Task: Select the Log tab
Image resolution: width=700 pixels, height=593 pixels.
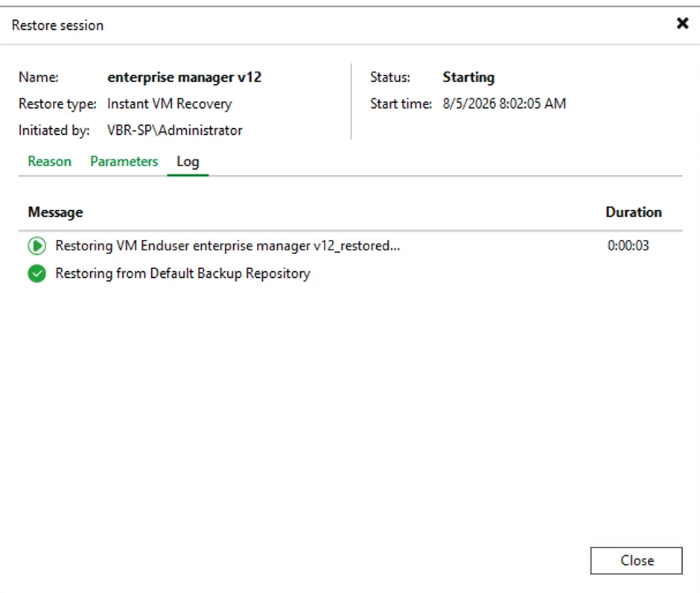Action: (x=188, y=162)
